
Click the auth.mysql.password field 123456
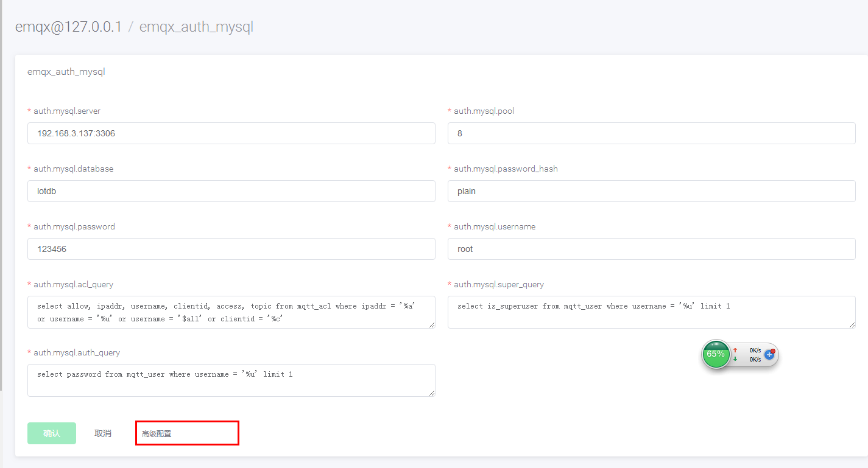(231, 249)
